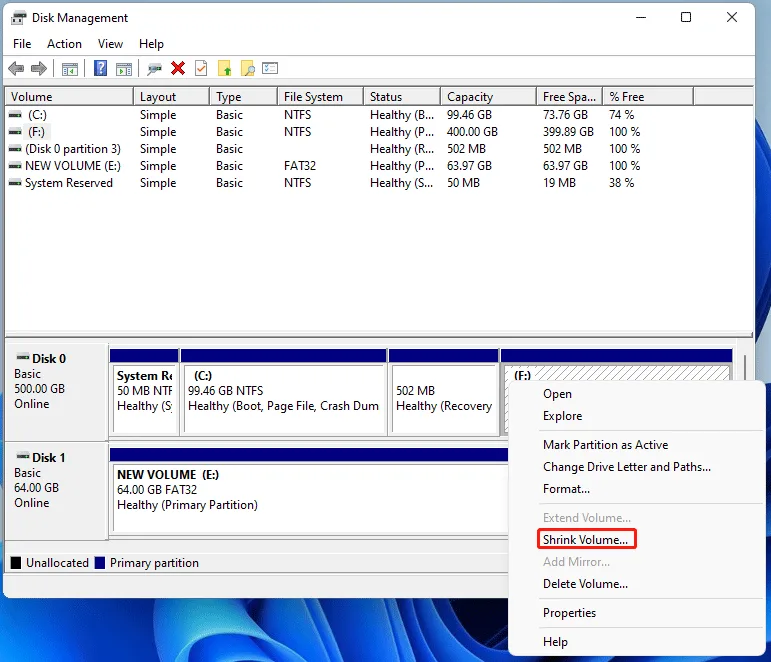The height and width of the screenshot is (662, 771).
Task: Click the 73.76 GB free space cell
Action: click(565, 115)
